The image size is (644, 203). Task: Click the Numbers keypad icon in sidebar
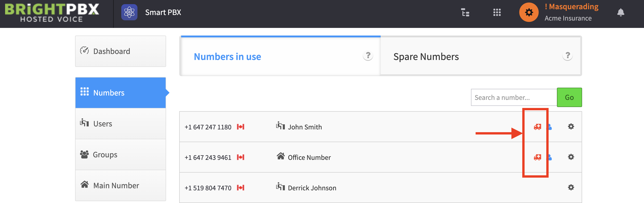pos(85,92)
